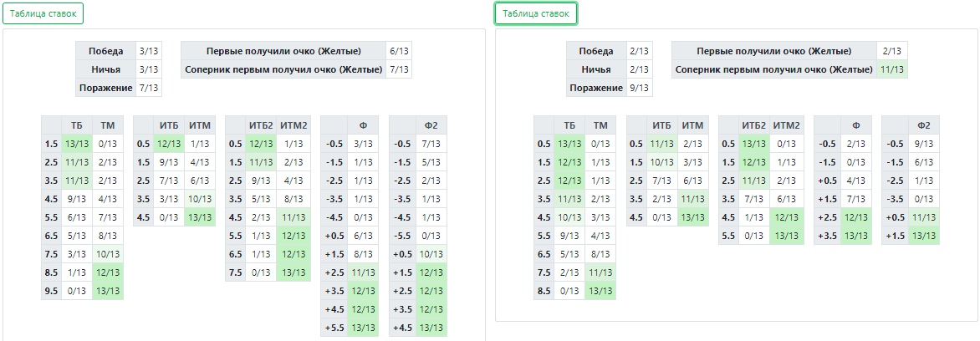Click the highlighted right "Таблица ставок" button
Screen dimensions: 980x341
click(x=535, y=13)
